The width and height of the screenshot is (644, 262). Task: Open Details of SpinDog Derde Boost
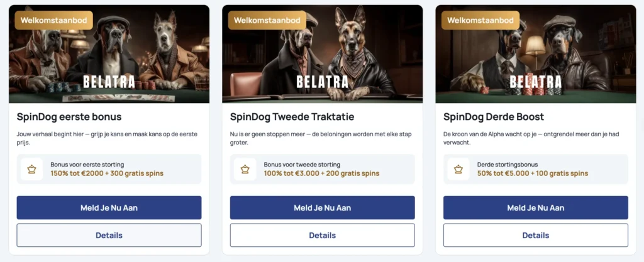coord(535,236)
